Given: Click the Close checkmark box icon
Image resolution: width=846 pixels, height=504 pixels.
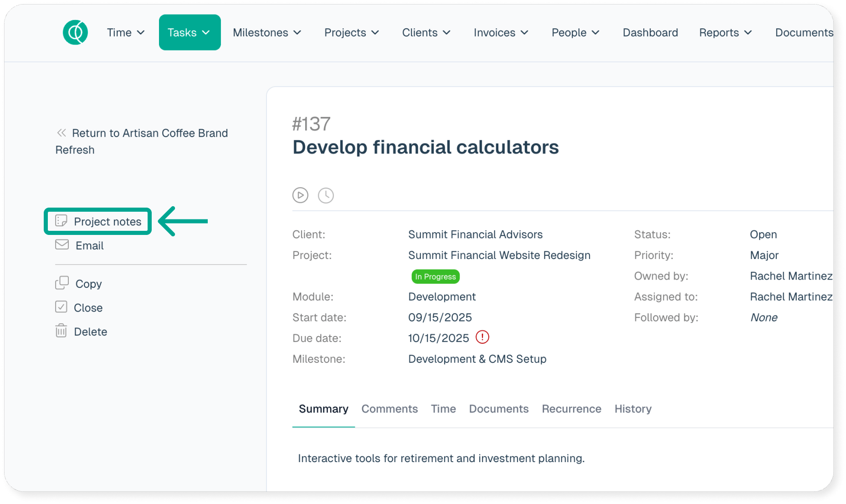Looking at the screenshot, I should click(61, 307).
